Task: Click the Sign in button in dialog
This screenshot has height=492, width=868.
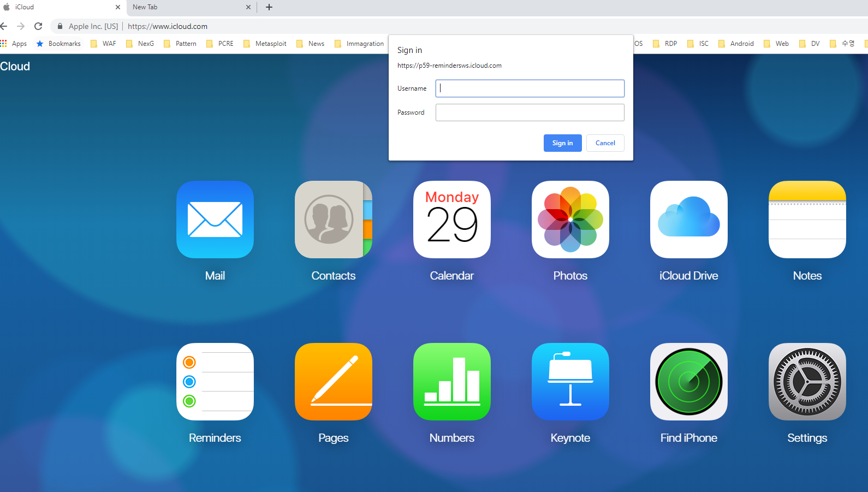Action: click(x=563, y=143)
